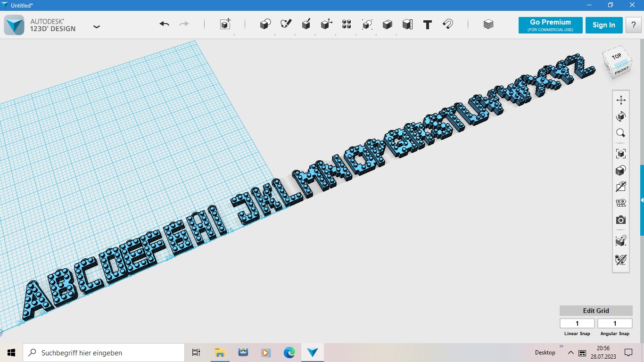Click the Sign In button
644x362 pixels.
coord(604,25)
